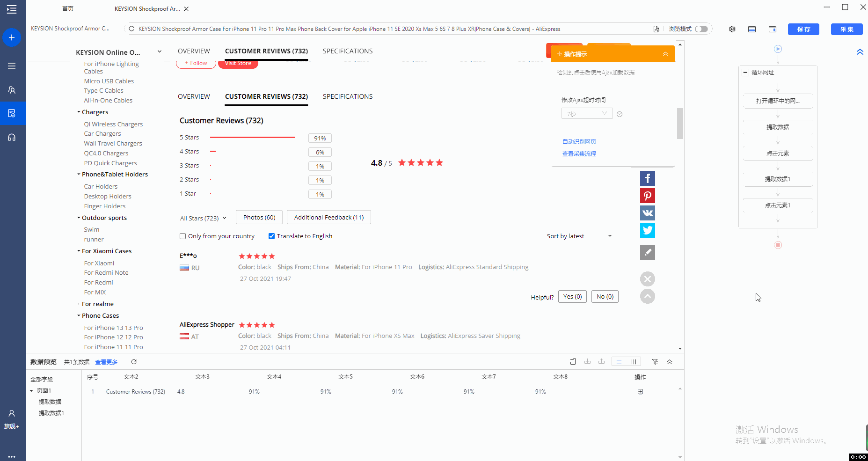Select 提取数据1 in the field tree
Viewport: 868px width, 461px height.
coord(51,413)
